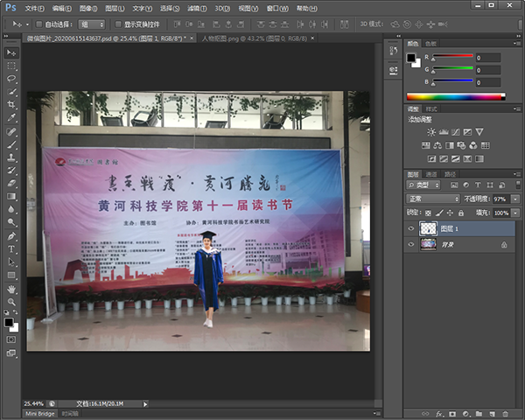525x420 pixels.
Task: Toggle visibility of the 背景 layer
Action: (x=412, y=245)
